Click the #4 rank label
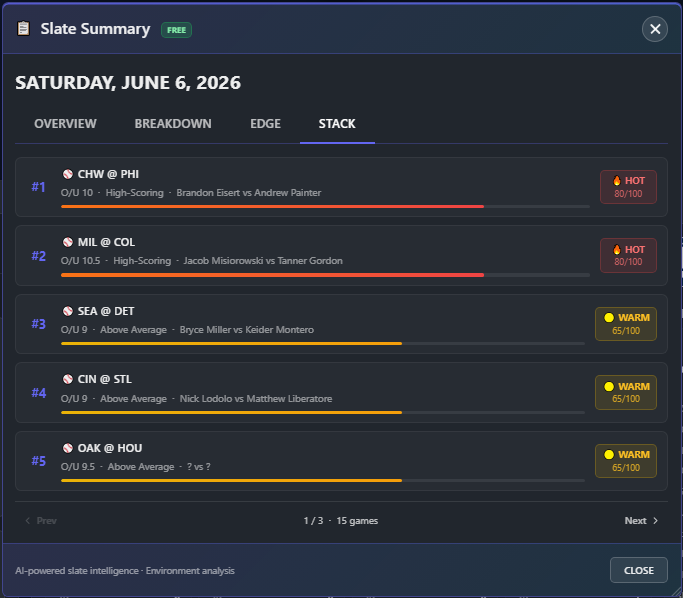Screen dimensions: 683x598 pos(38,393)
